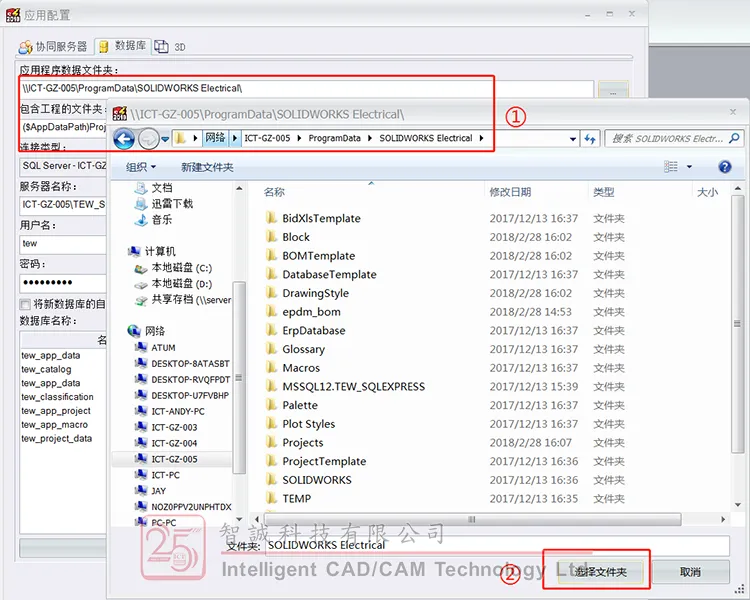Click the forward navigation arrow button

tap(149, 139)
